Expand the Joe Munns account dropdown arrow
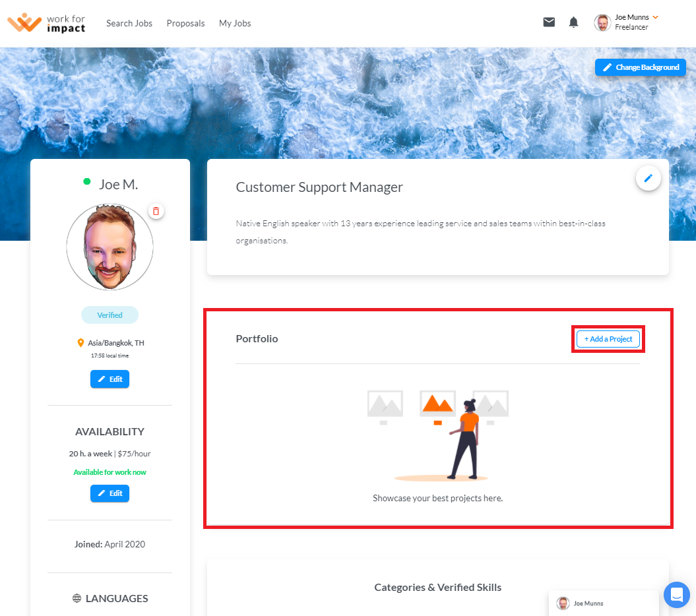Screen dimensions: 696x616 656,17
